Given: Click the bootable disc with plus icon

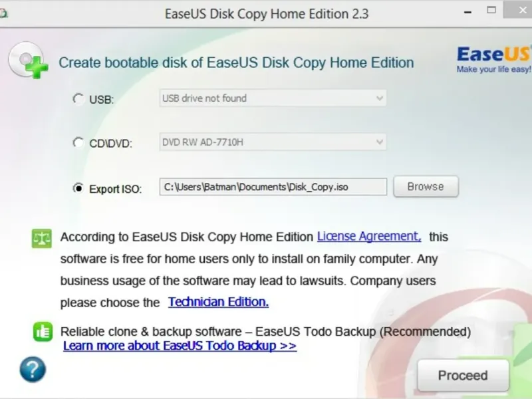Looking at the screenshot, I should [x=29, y=61].
